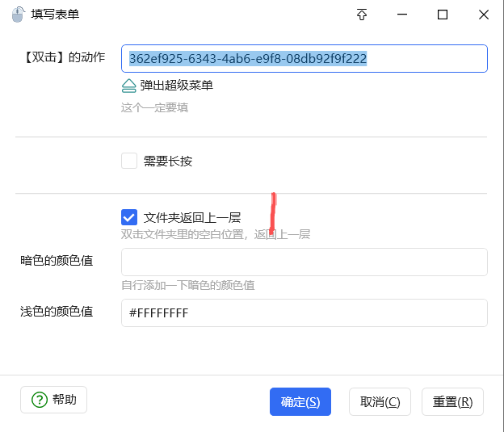504x432 pixels.
Task: Close the 填写表单 dialog
Action: [483, 15]
